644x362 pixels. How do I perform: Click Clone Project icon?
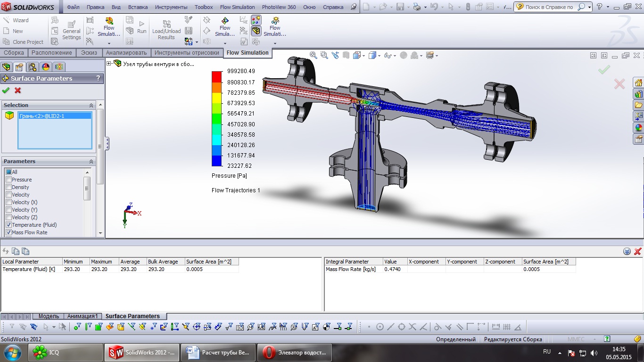(7, 42)
